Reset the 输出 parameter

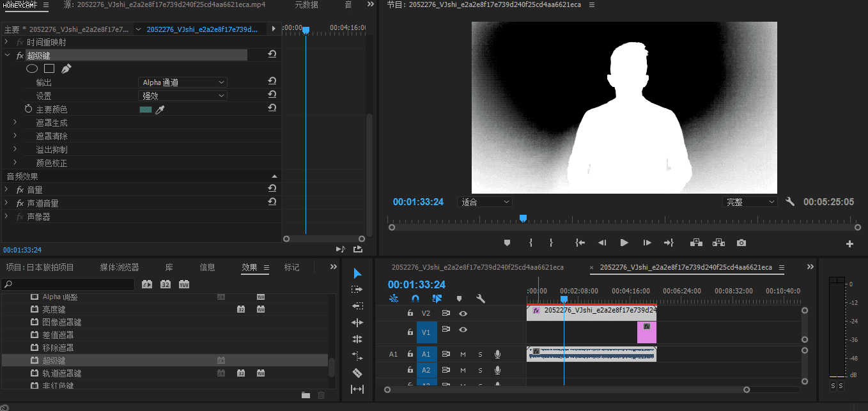click(x=272, y=82)
